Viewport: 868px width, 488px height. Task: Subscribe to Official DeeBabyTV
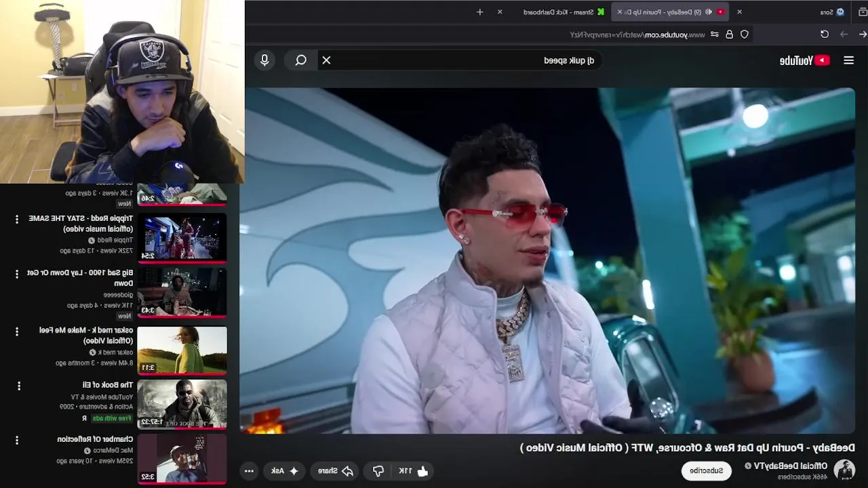pyautogui.click(x=707, y=470)
